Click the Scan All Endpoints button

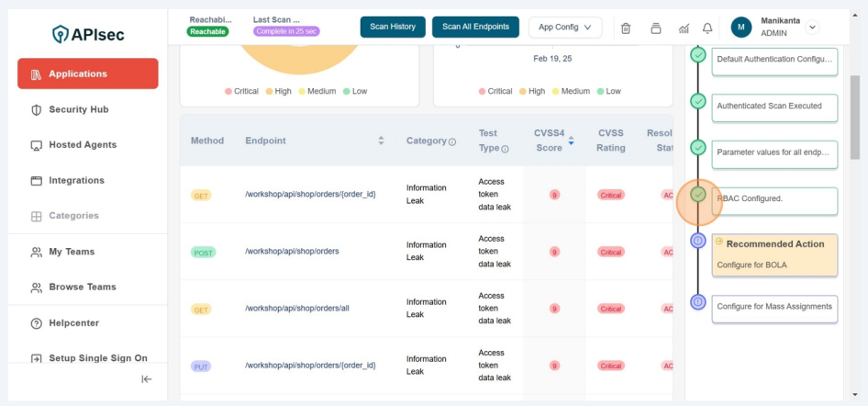(x=475, y=28)
